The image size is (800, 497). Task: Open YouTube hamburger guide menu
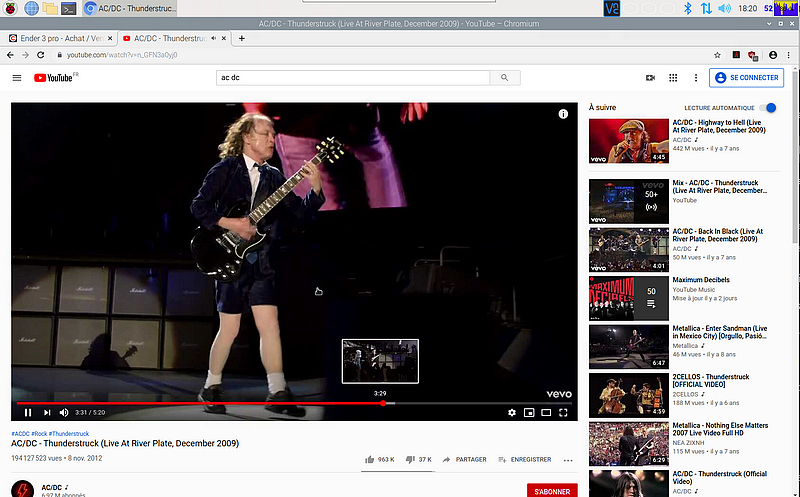(17, 78)
